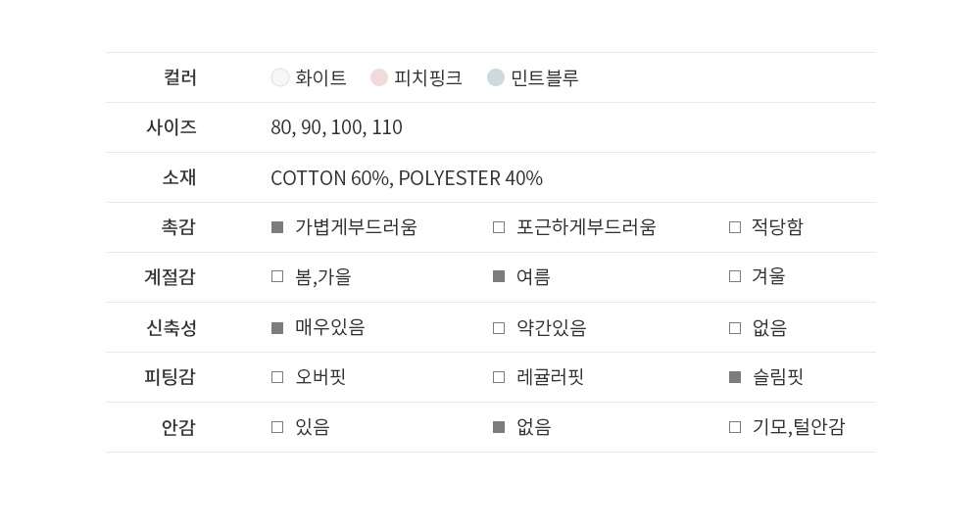The height and width of the screenshot is (529, 980).
Task: Toggle the 없음 lining checkbox
Action: click(x=499, y=427)
